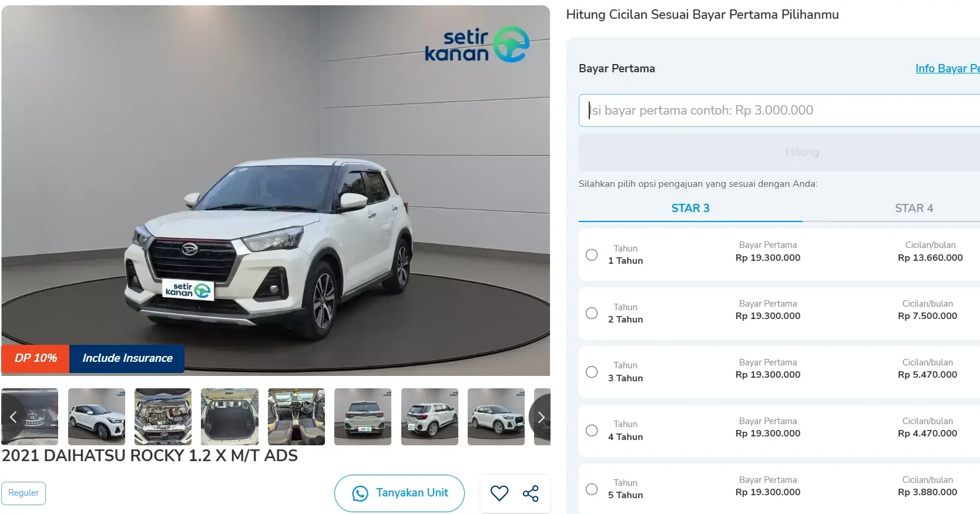Click the share icon
The height and width of the screenshot is (514, 980).
pos(531,493)
